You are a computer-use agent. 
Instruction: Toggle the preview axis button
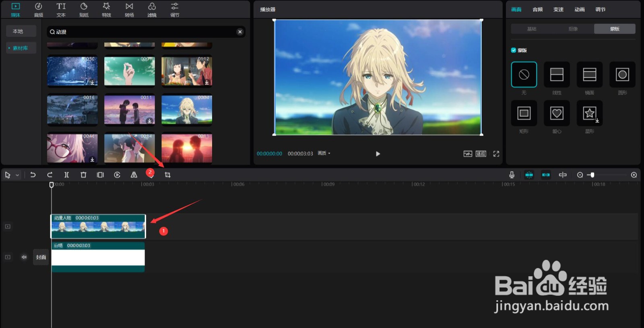point(563,175)
